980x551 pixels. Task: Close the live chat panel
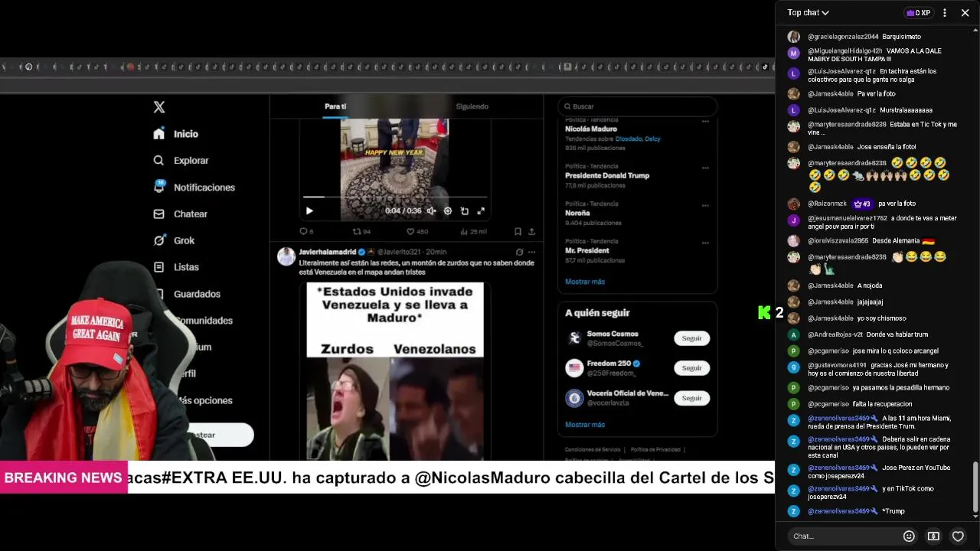pyautogui.click(x=965, y=13)
